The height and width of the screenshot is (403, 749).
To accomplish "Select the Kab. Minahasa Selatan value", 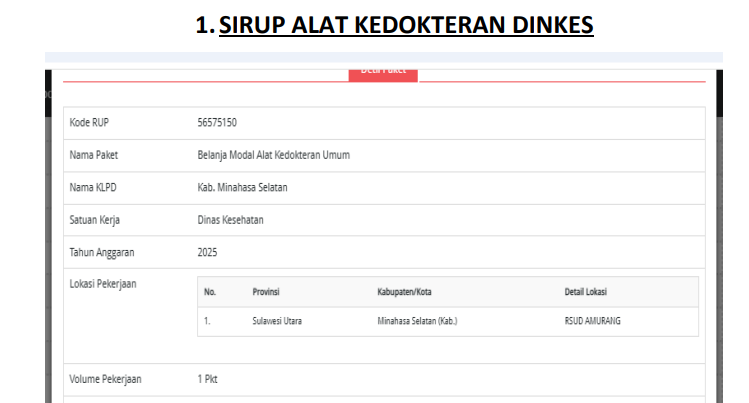I will [x=243, y=188].
